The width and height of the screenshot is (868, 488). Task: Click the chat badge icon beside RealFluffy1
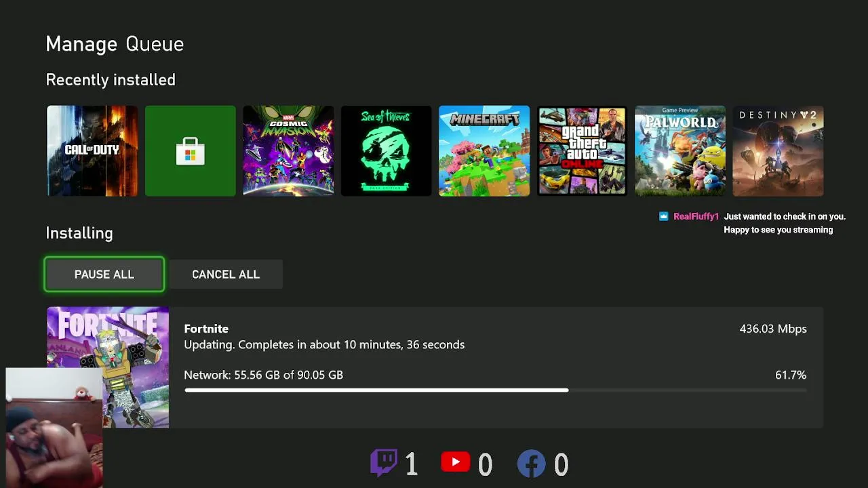[664, 216]
